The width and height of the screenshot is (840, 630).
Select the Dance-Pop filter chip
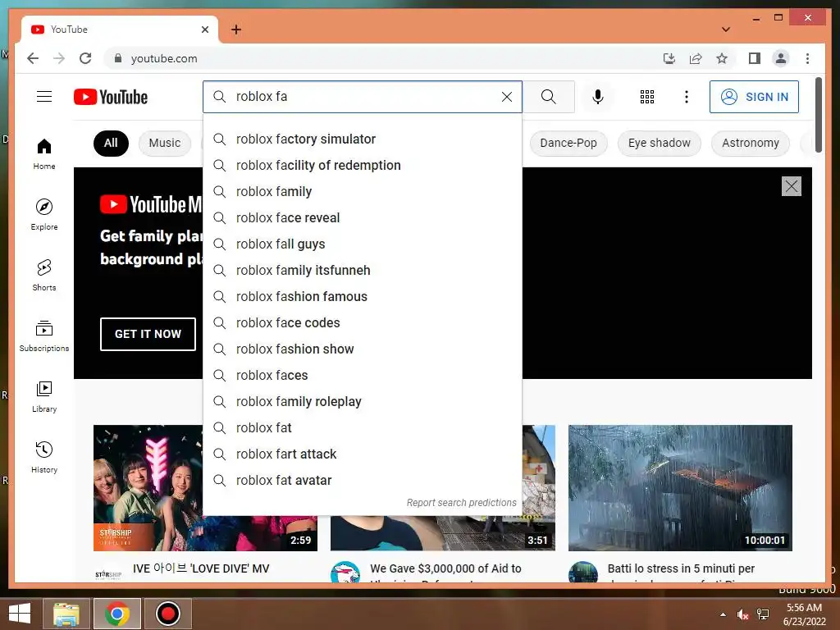point(568,143)
